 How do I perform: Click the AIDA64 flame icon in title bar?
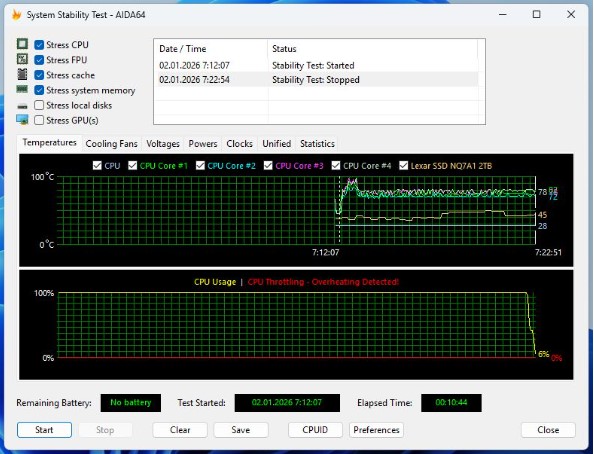[16, 15]
